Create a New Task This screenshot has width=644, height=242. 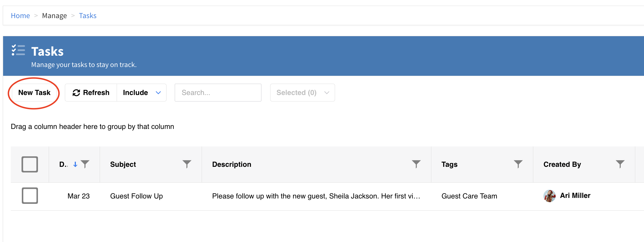coord(34,93)
